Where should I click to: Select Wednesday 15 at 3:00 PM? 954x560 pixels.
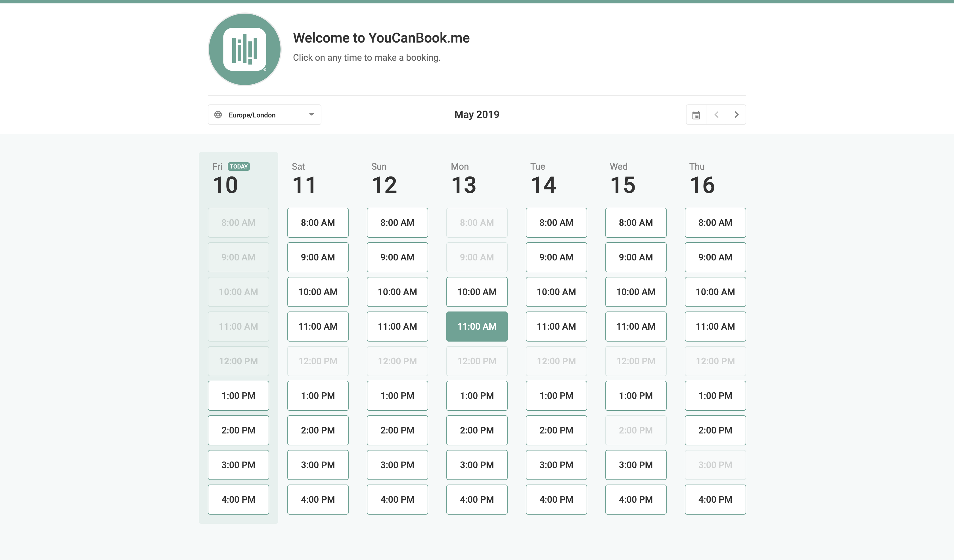[635, 465]
